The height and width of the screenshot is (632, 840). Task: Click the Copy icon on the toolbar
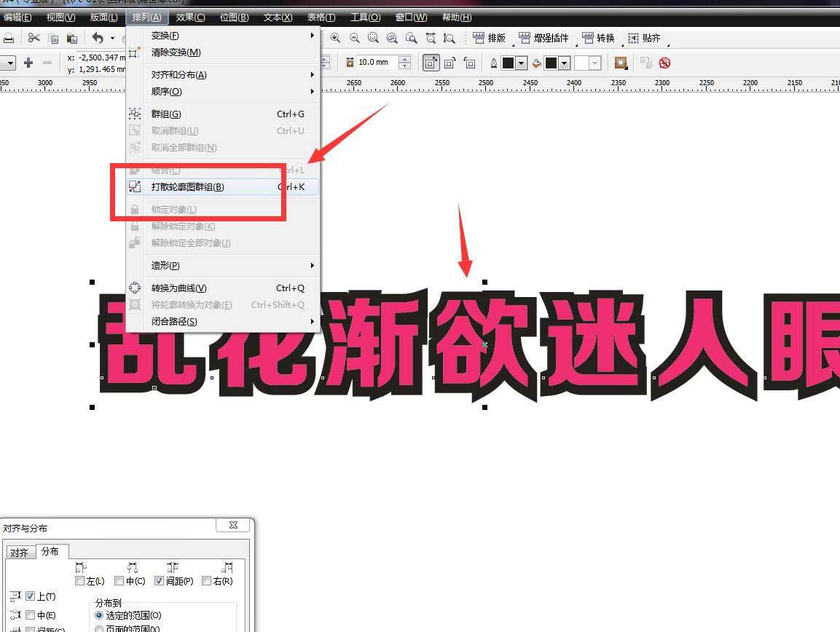53,39
